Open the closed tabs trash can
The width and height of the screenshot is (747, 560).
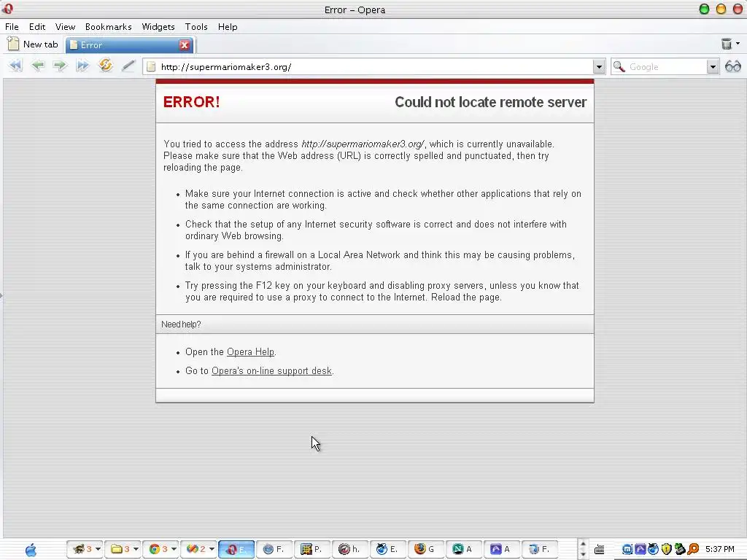[x=726, y=44]
